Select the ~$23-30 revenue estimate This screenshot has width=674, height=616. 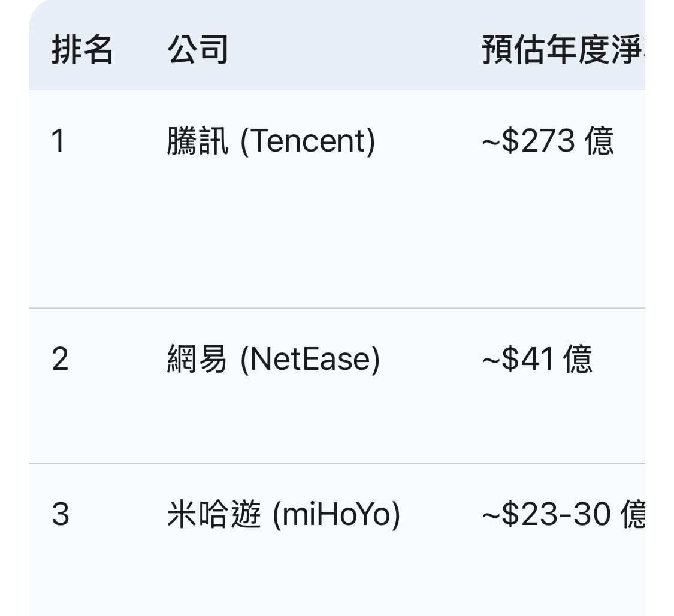click(546, 515)
